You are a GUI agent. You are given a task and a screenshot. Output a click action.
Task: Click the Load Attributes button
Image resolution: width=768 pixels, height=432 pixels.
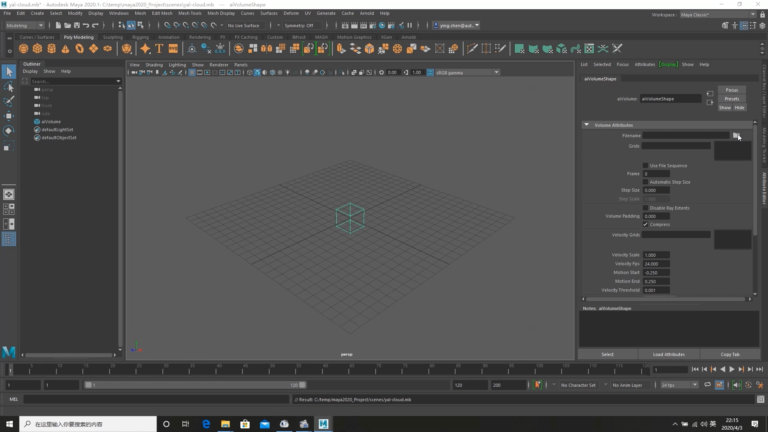(669, 355)
